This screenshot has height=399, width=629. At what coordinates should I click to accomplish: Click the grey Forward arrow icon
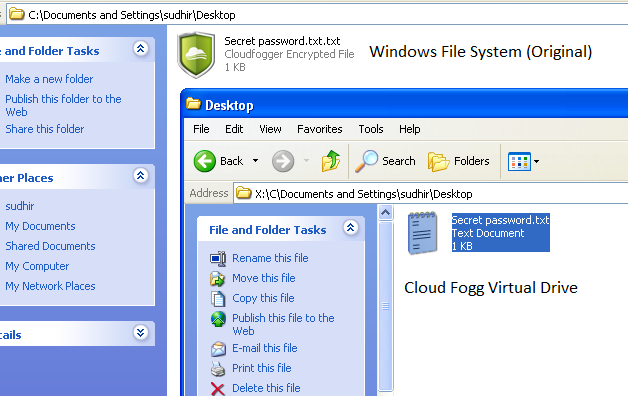click(283, 161)
